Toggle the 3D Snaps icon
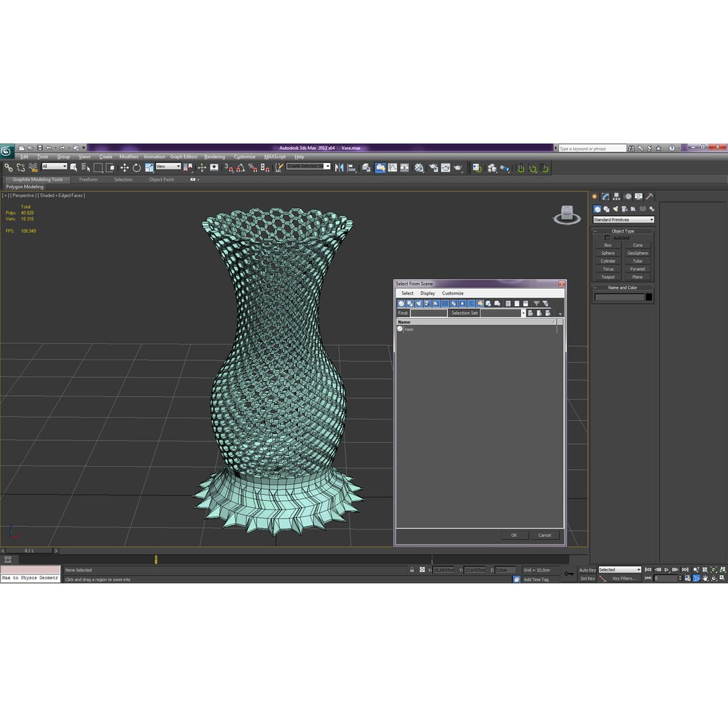This screenshot has height=728, width=728. [229, 168]
